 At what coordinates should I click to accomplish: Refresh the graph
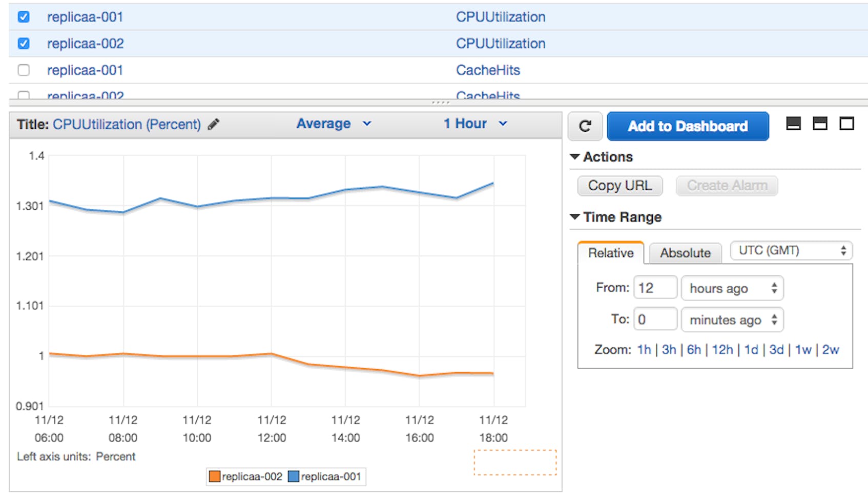(x=585, y=126)
